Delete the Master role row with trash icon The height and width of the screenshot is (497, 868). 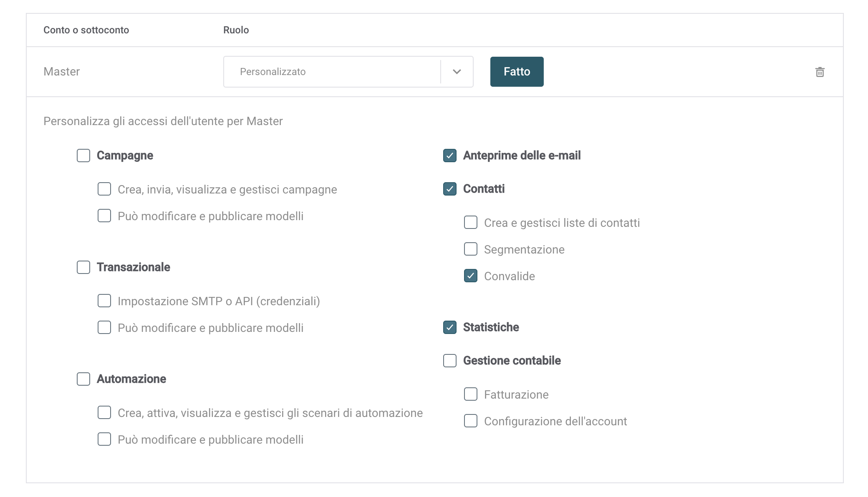820,72
